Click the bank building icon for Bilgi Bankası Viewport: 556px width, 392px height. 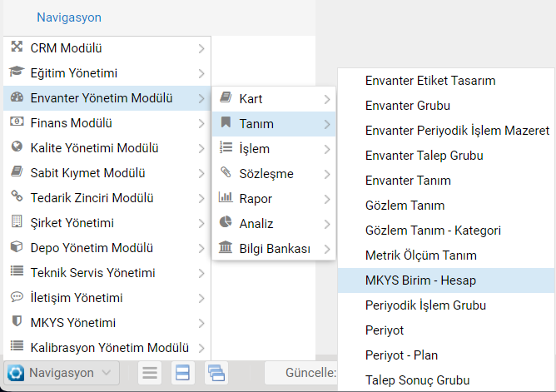pyautogui.click(x=226, y=247)
